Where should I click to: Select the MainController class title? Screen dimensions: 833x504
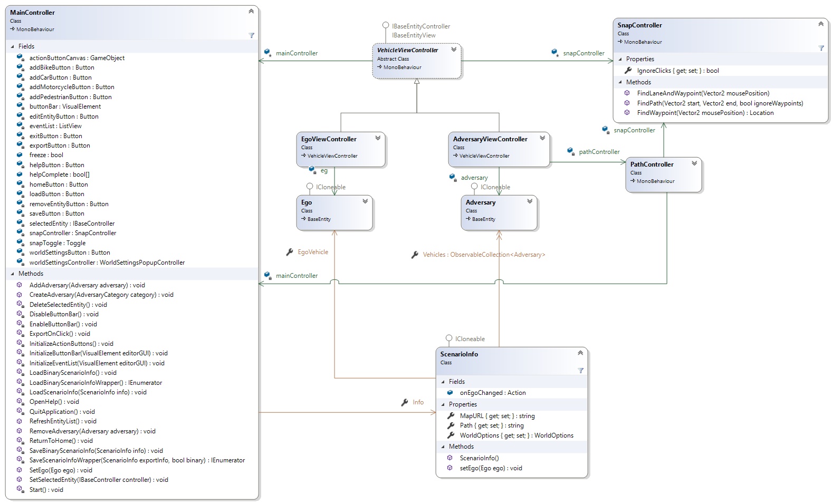[32, 13]
